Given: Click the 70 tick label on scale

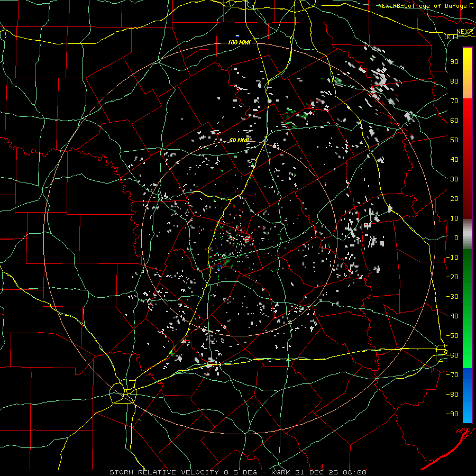Looking at the screenshot, I should tap(454, 101).
